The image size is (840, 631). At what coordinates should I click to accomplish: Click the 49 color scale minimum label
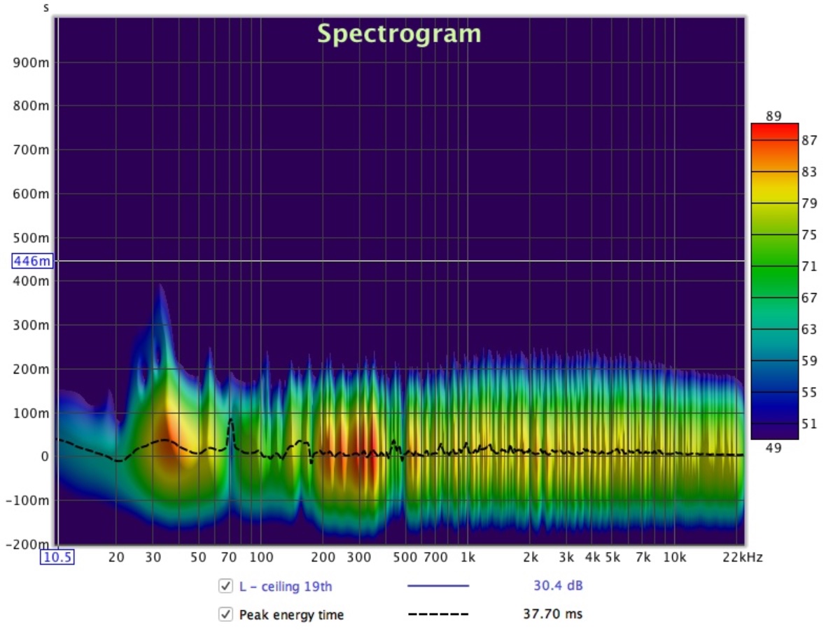(773, 448)
